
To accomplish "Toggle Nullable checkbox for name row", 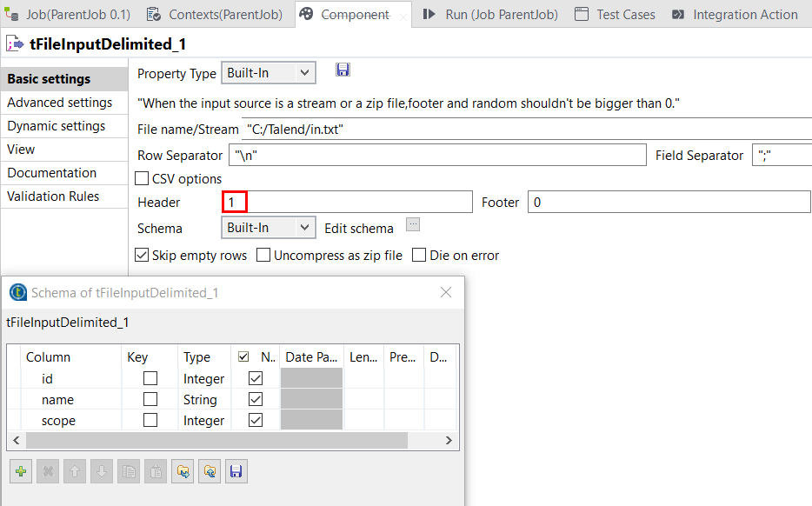I will pos(256,399).
